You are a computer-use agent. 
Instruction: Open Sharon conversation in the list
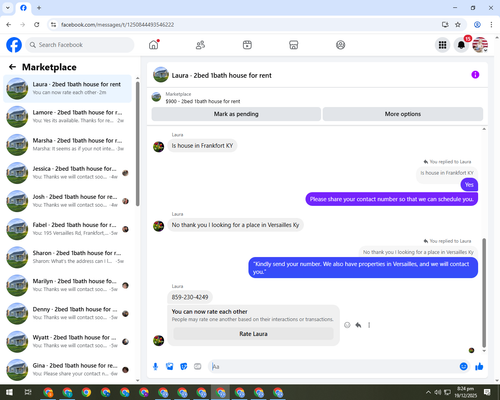67,257
